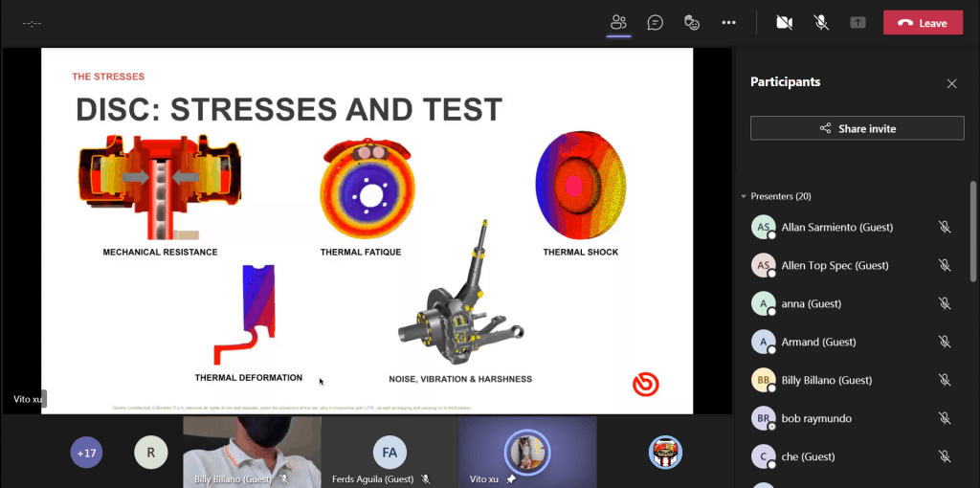Click the muted mic icon beside Allan Sarmiento
This screenshot has width=980, height=488.
(x=944, y=227)
